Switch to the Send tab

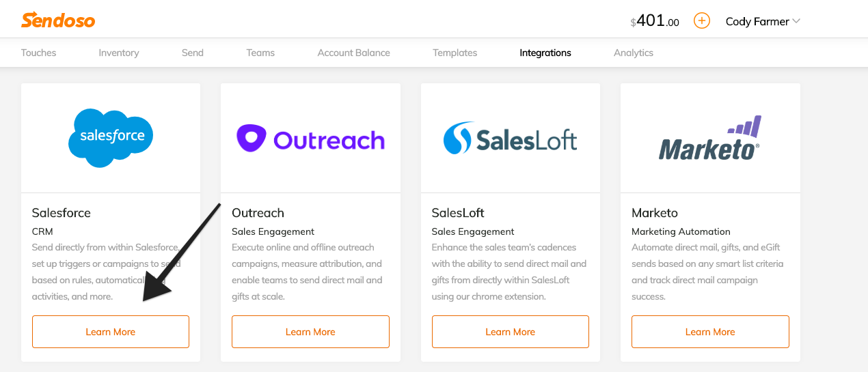[x=193, y=53]
